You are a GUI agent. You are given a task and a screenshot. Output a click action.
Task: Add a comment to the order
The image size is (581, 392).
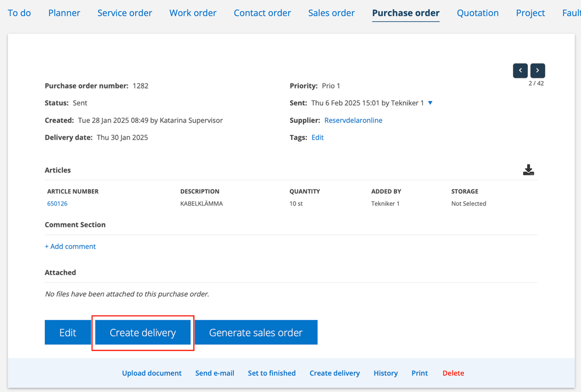coord(70,246)
